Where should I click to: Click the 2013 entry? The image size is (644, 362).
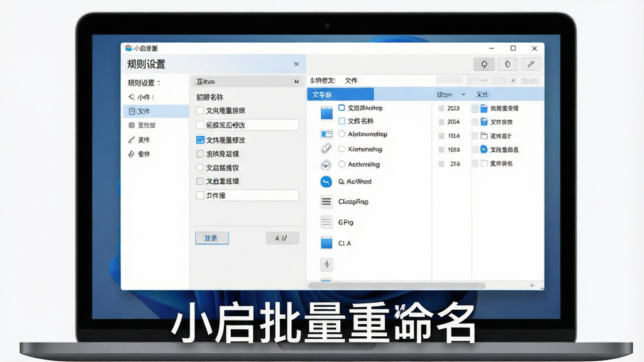coord(453,108)
